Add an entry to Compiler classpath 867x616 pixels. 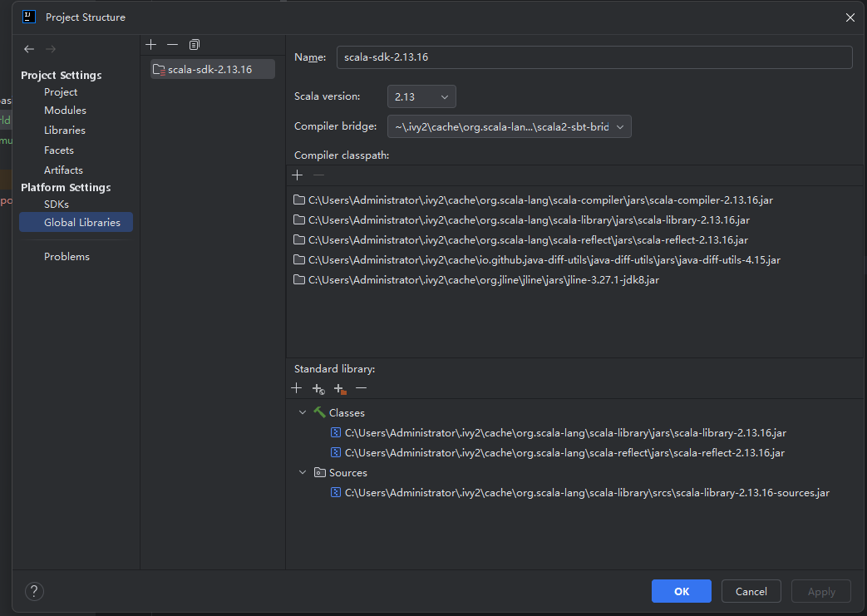pos(298,175)
